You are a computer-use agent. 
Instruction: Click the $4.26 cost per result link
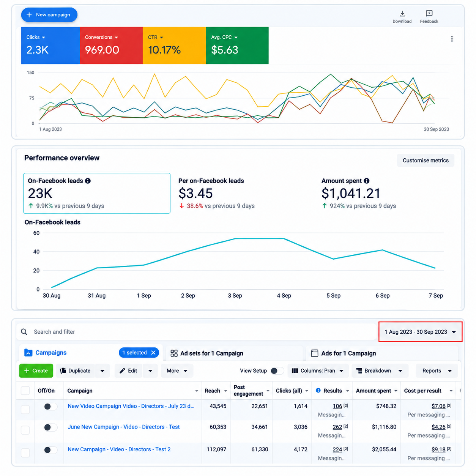tap(438, 427)
